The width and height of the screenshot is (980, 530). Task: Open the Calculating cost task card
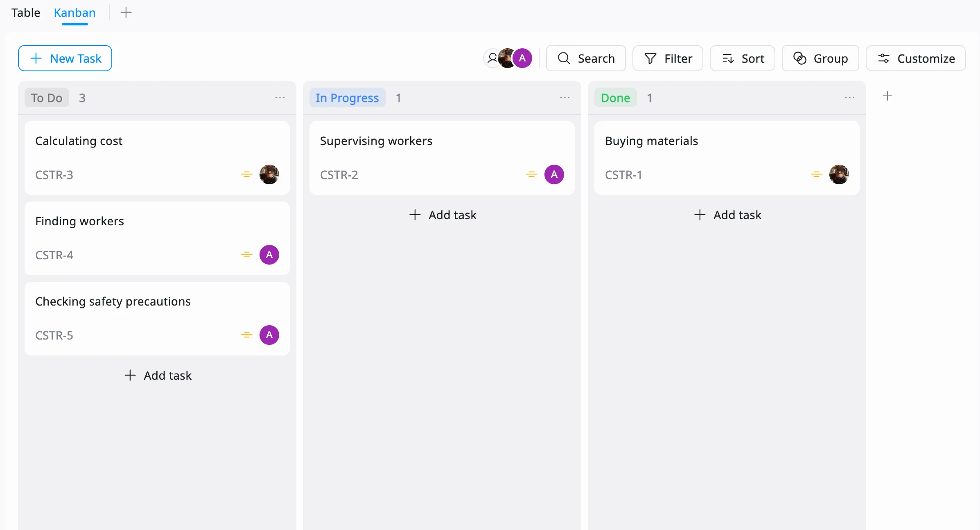(x=157, y=158)
